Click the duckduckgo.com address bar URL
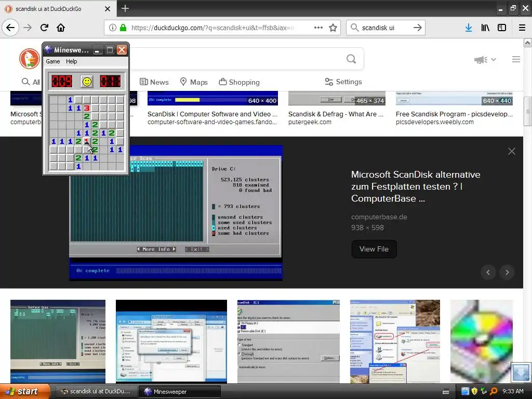Viewport: 532px width, 399px height. coord(212,28)
